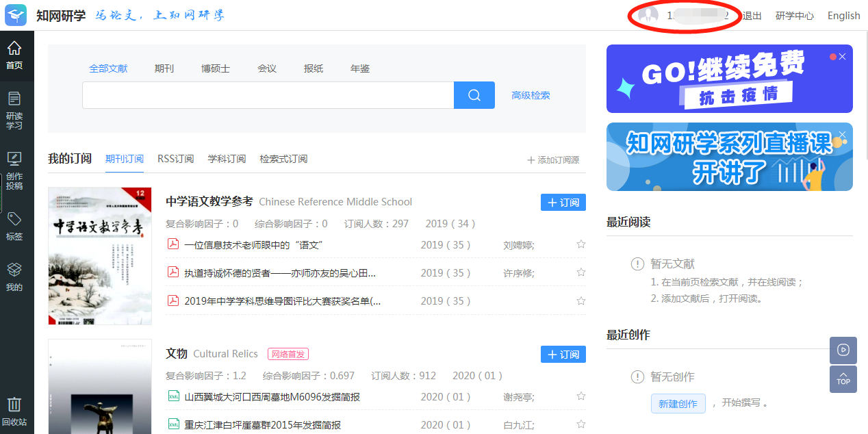Screen dimensions: 868x434
Task: Open the journal title 中学语文教学参考
Action: click(x=209, y=202)
